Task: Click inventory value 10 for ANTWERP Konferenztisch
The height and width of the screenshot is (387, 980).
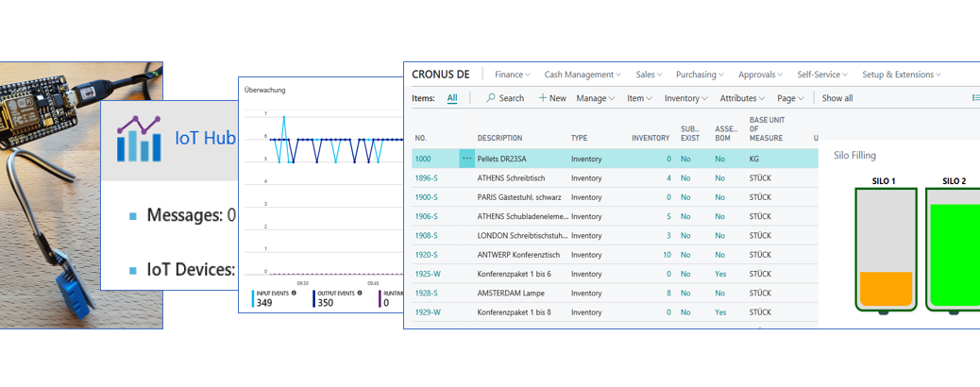Action: click(667, 255)
